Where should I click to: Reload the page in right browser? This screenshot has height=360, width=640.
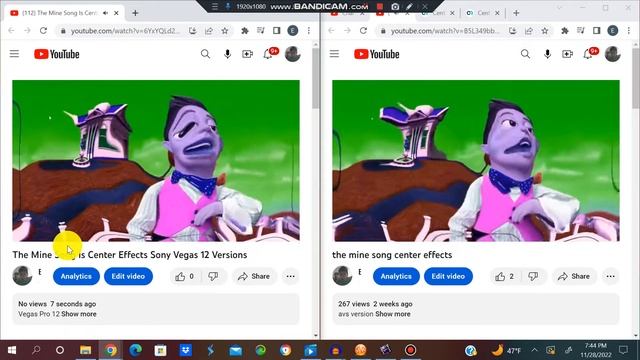[363, 31]
